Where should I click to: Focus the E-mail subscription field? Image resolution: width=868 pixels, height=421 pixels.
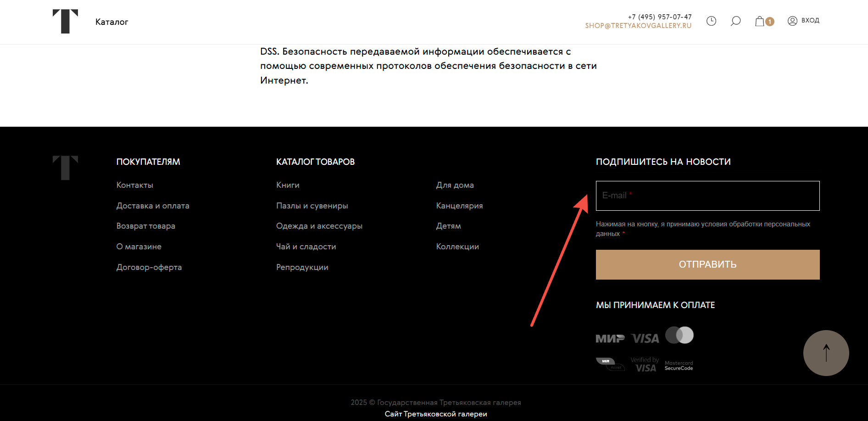pyautogui.click(x=707, y=196)
